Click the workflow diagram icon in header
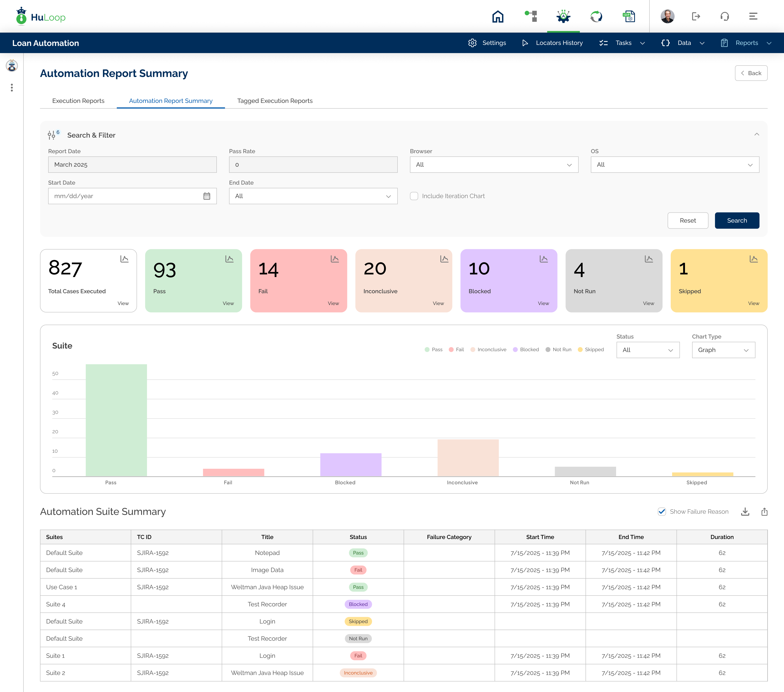This screenshot has width=784, height=692. (x=531, y=16)
